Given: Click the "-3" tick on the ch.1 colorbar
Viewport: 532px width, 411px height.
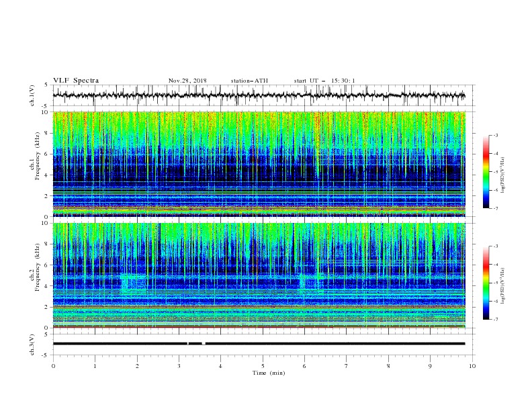Looking at the screenshot, I should (496, 135).
